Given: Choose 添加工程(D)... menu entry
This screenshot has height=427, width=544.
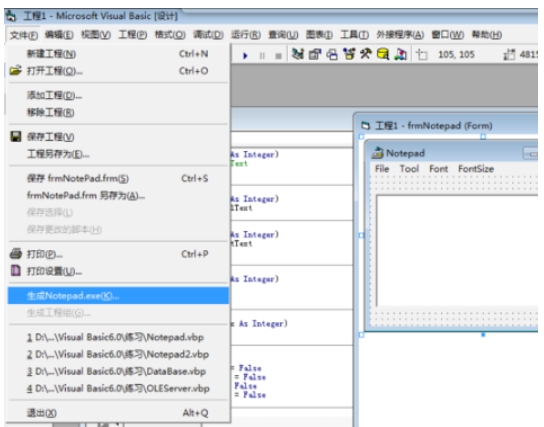Looking at the screenshot, I should point(118,95).
